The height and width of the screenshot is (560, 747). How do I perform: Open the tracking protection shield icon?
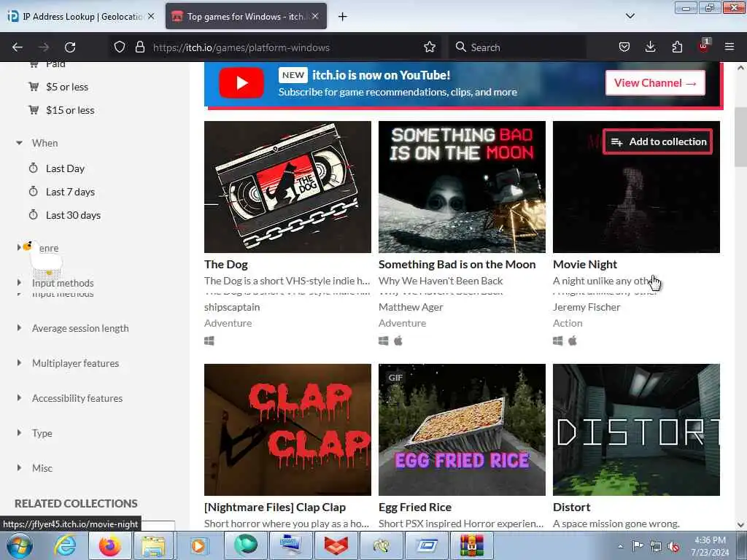pyautogui.click(x=120, y=47)
